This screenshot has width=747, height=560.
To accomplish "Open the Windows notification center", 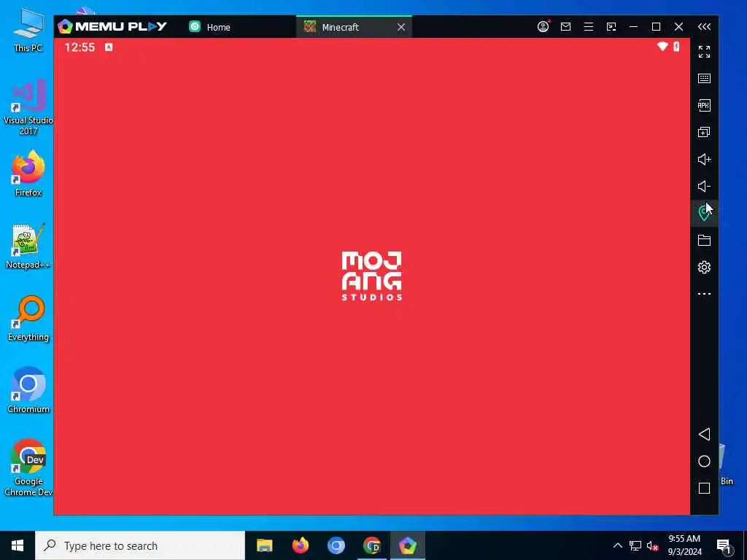I will tap(724, 545).
